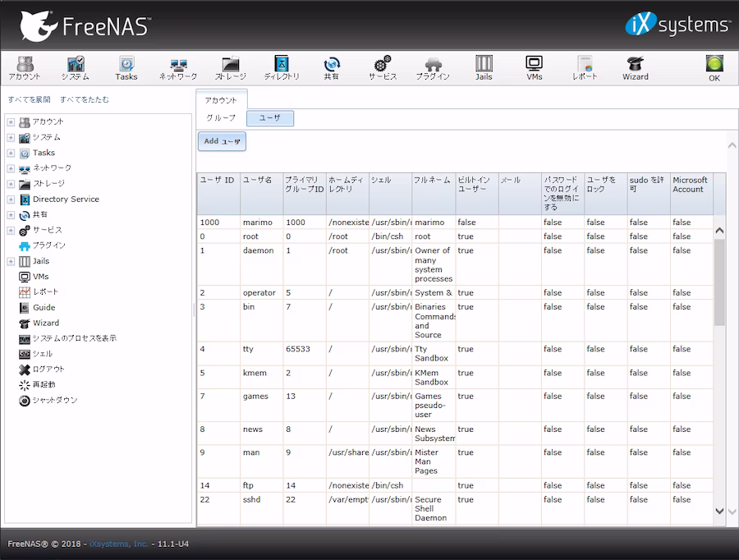The image size is (739, 560).
Task: Expand the Tasks tree node
Action: [11, 153]
